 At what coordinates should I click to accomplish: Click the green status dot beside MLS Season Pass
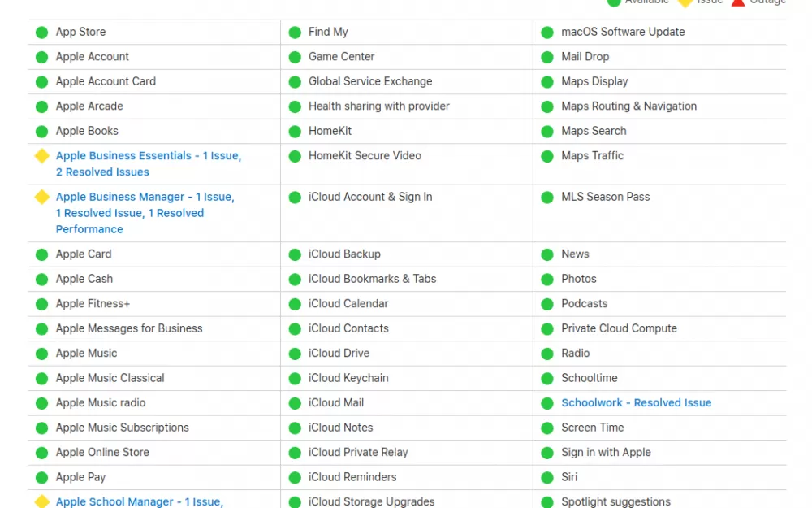(x=547, y=198)
